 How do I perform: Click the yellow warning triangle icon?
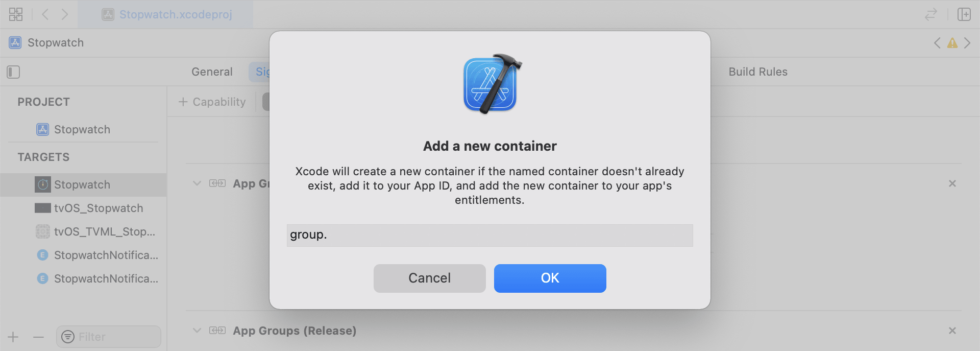point(952,43)
